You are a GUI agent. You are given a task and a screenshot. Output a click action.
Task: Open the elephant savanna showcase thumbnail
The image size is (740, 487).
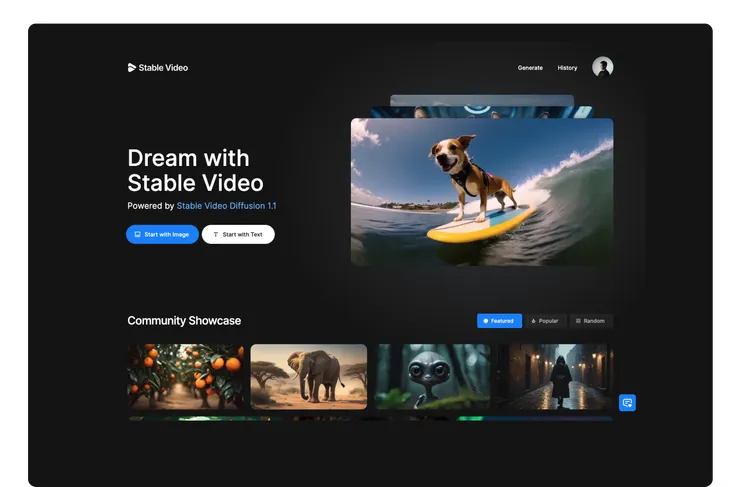[x=309, y=377]
